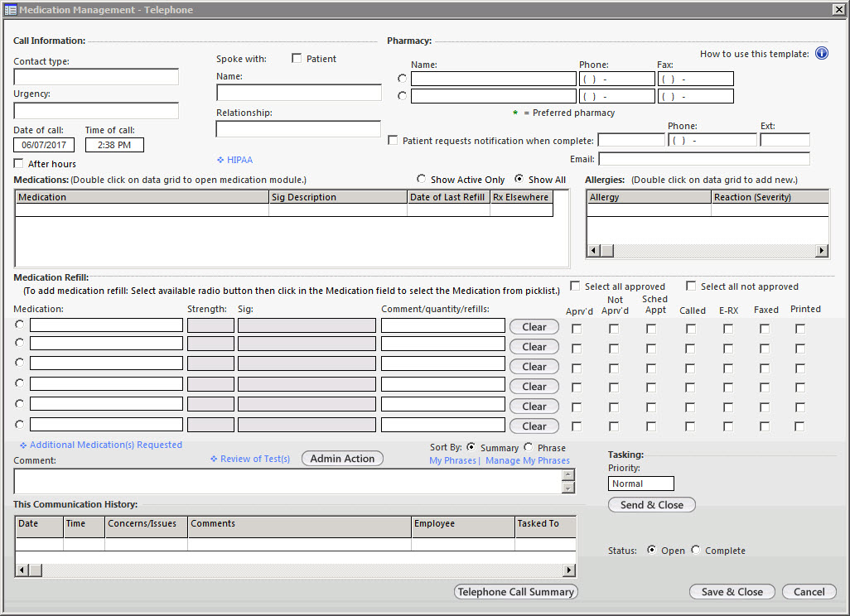
Task: Click the Medication column header
Action: coord(142,197)
